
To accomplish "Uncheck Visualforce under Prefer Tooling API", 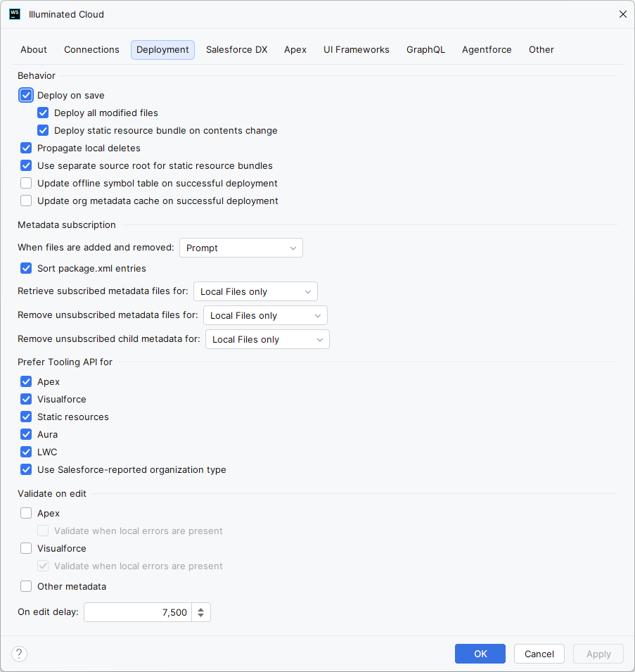I will tap(26, 399).
